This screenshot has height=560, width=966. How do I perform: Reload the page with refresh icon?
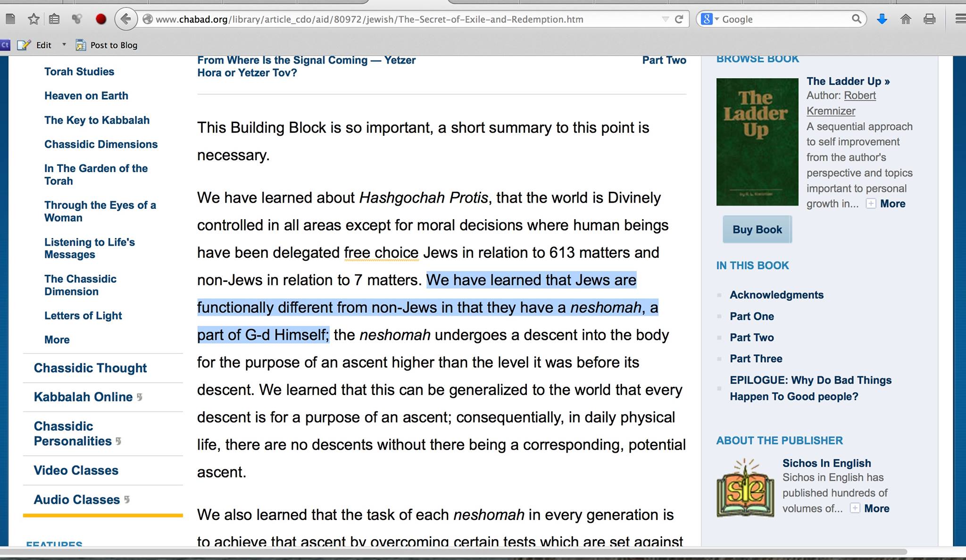click(x=679, y=19)
